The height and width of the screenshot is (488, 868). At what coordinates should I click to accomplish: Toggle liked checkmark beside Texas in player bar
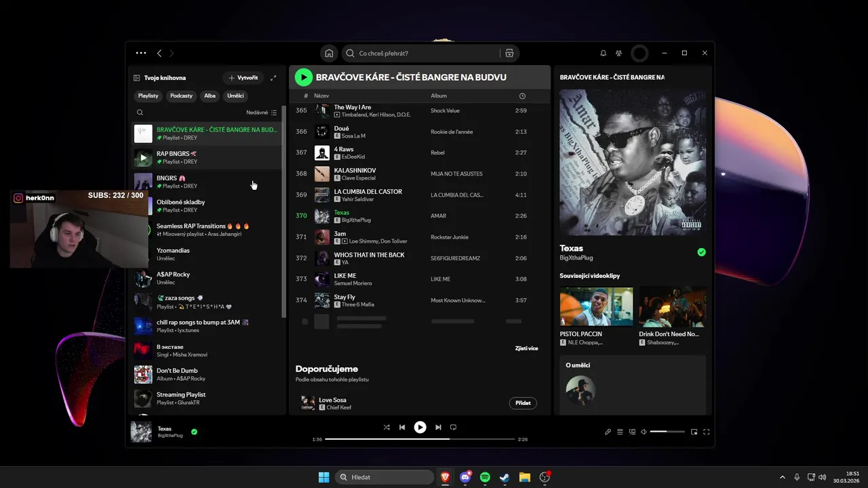click(x=194, y=432)
